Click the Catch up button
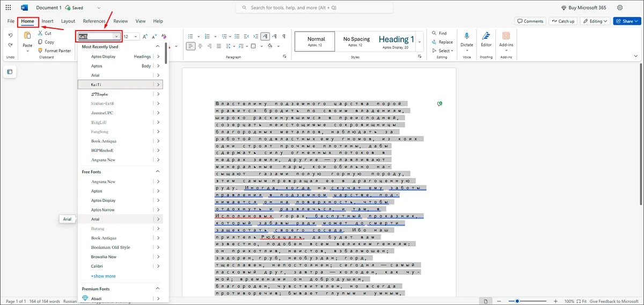644x305 pixels. tap(563, 21)
